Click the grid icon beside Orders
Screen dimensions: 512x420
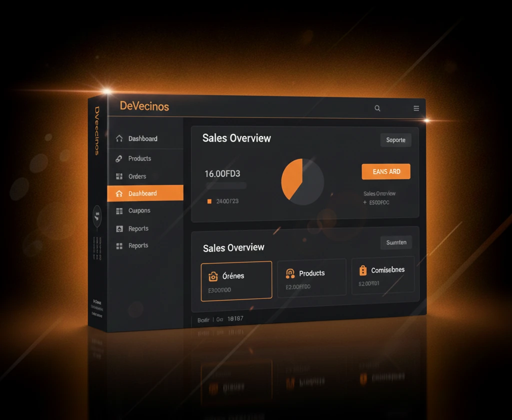tap(119, 176)
